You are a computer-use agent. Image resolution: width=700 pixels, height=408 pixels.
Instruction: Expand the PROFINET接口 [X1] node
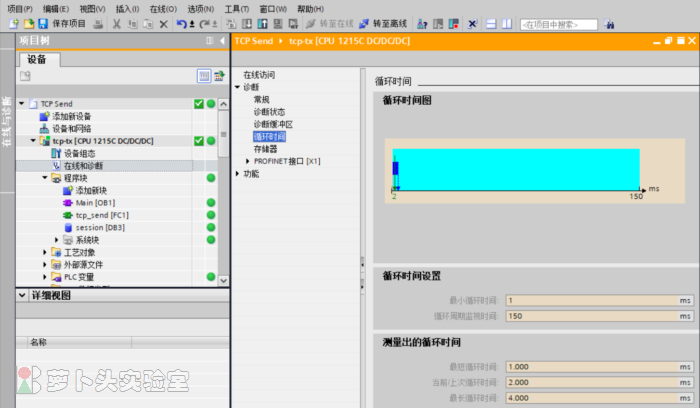[x=248, y=161]
